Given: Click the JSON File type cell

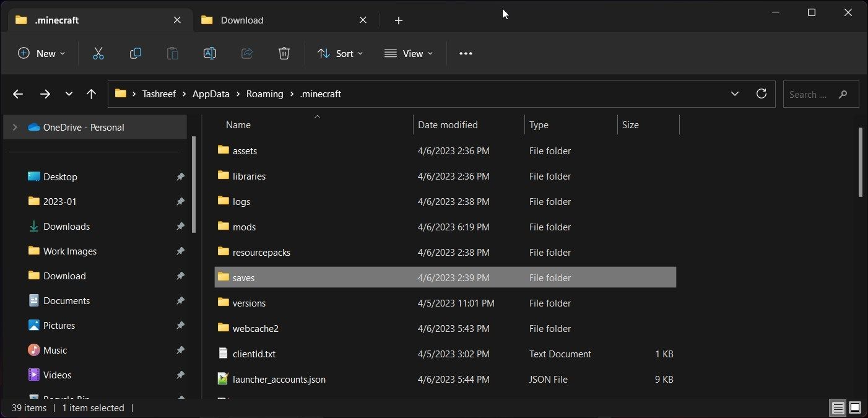Looking at the screenshot, I should [x=549, y=380].
